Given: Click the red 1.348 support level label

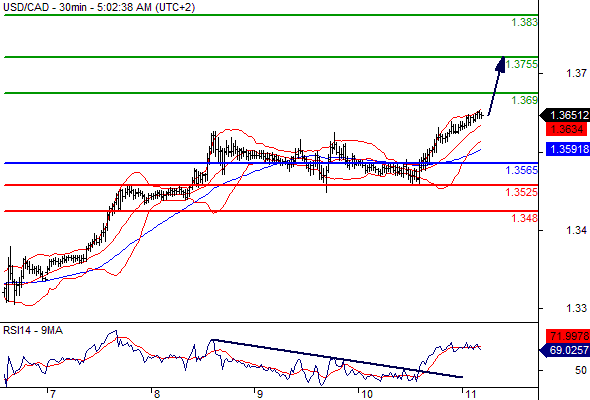Looking at the screenshot, I should click(525, 218).
